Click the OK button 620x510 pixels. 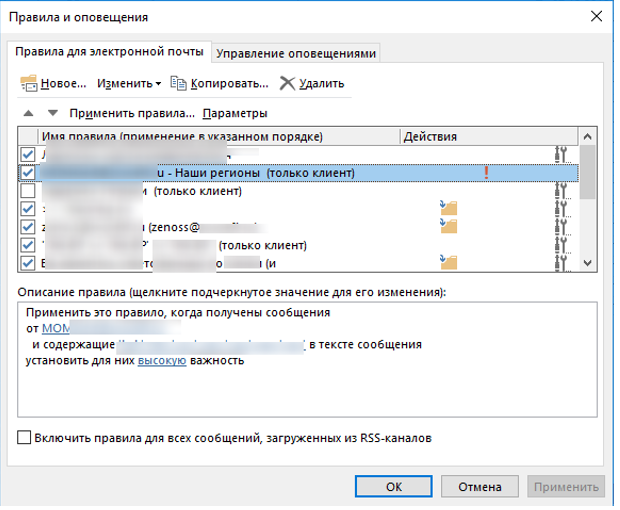(x=393, y=486)
